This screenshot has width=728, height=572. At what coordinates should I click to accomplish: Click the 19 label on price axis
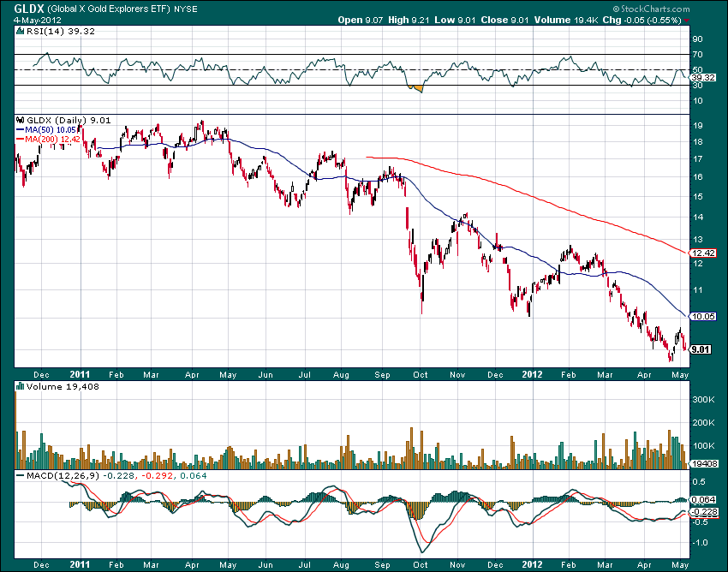pyautogui.click(x=697, y=125)
